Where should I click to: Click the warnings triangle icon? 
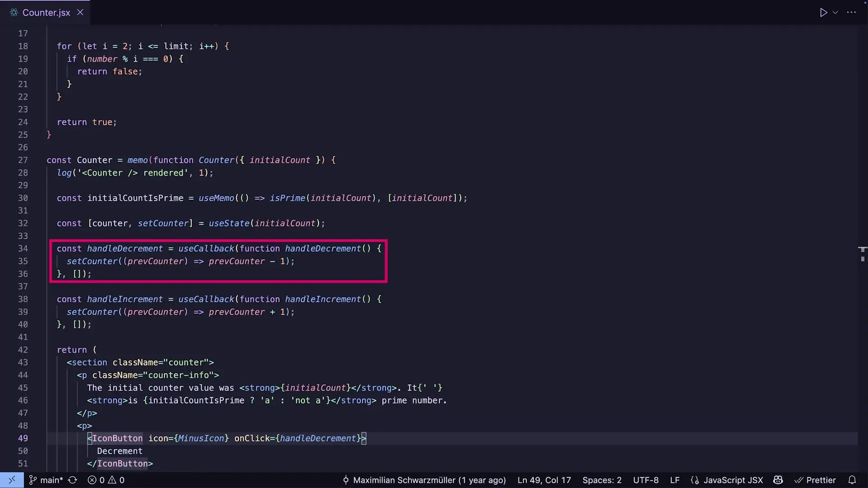pos(112,480)
